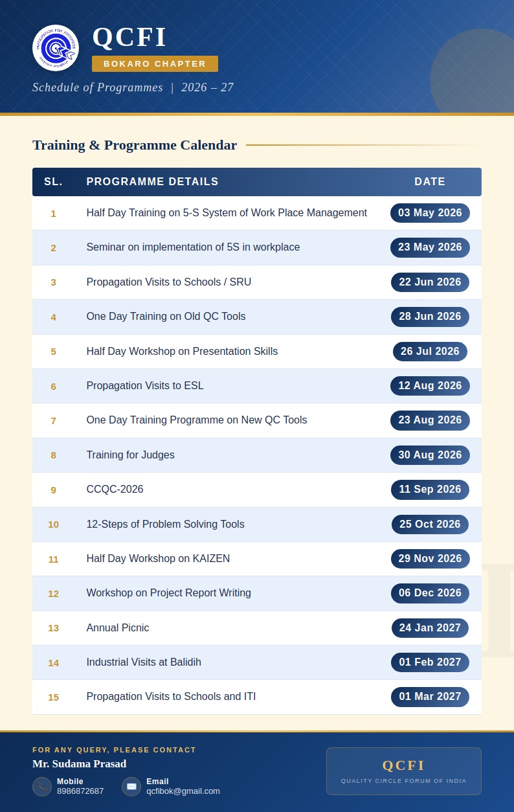
Task: Click the 01 Mar 2027 date badge
Action: (x=430, y=697)
